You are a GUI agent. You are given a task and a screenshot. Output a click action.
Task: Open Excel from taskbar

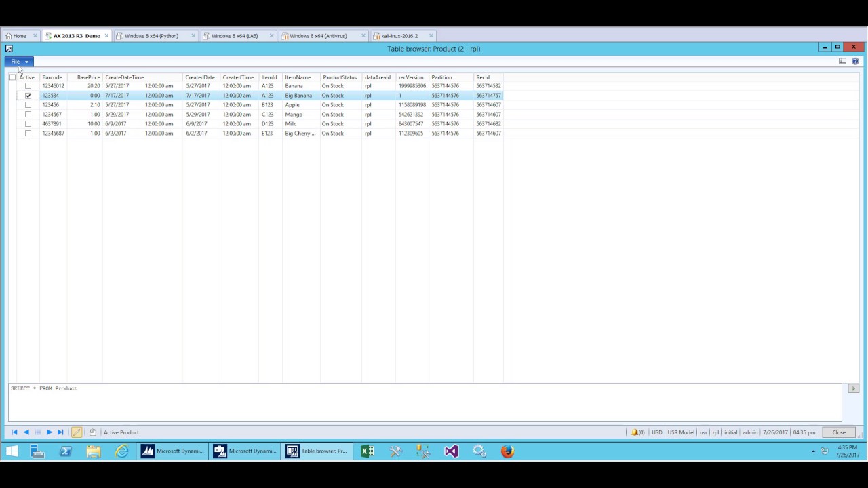click(x=367, y=451)
